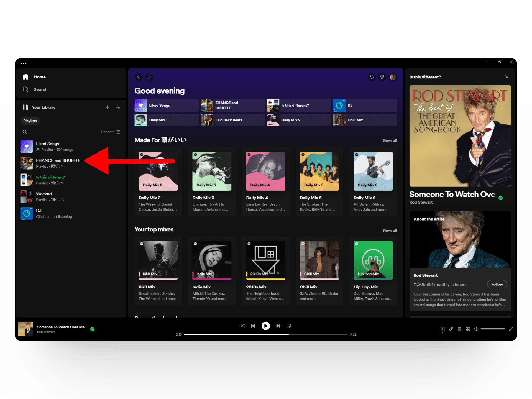Select the Playlists filter chip

[x=30, y=121]
